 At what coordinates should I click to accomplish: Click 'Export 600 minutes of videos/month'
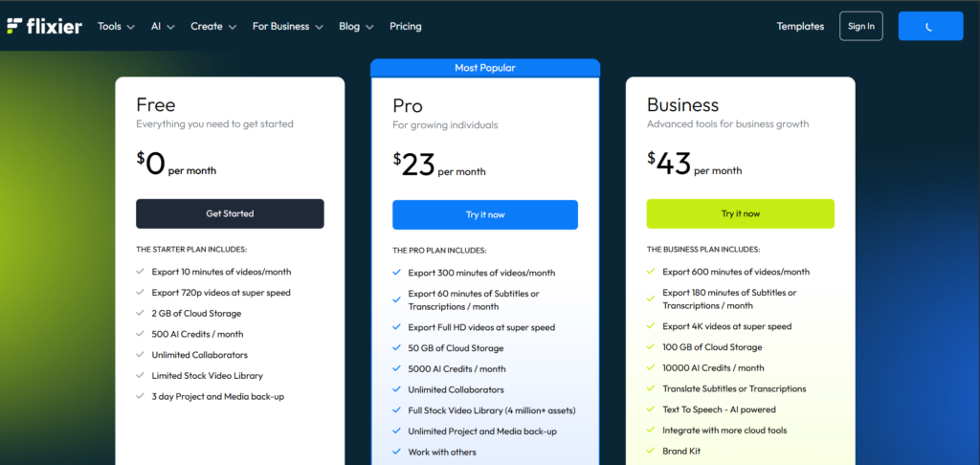click(x=736, y=272)
